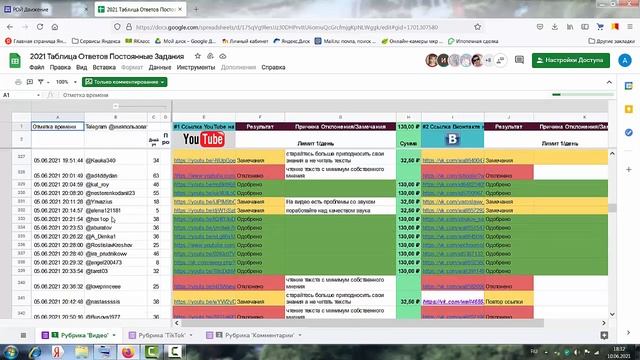Switch to Рубрика Комментарии sheet tab
640x360 pixels.
(x=259, y=335)
